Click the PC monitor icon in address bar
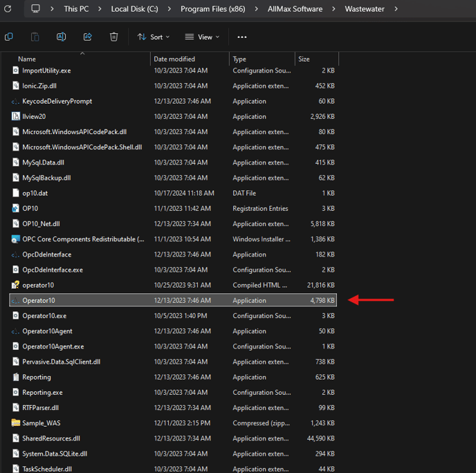 (35, 8)
